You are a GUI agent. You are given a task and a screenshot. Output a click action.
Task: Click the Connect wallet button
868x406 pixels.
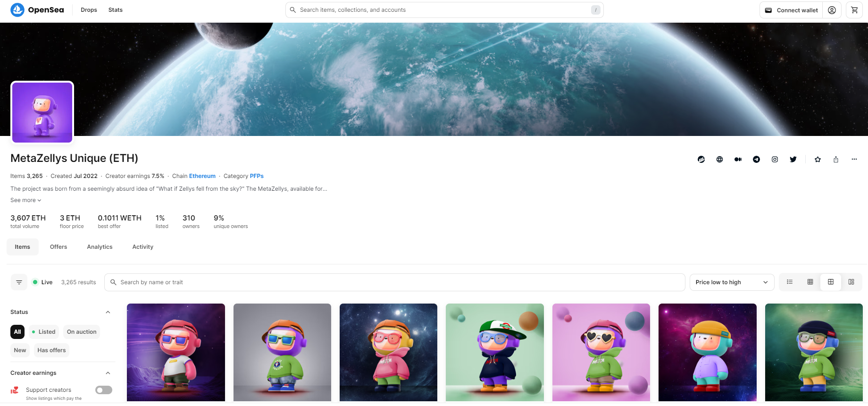coord(791,10)
